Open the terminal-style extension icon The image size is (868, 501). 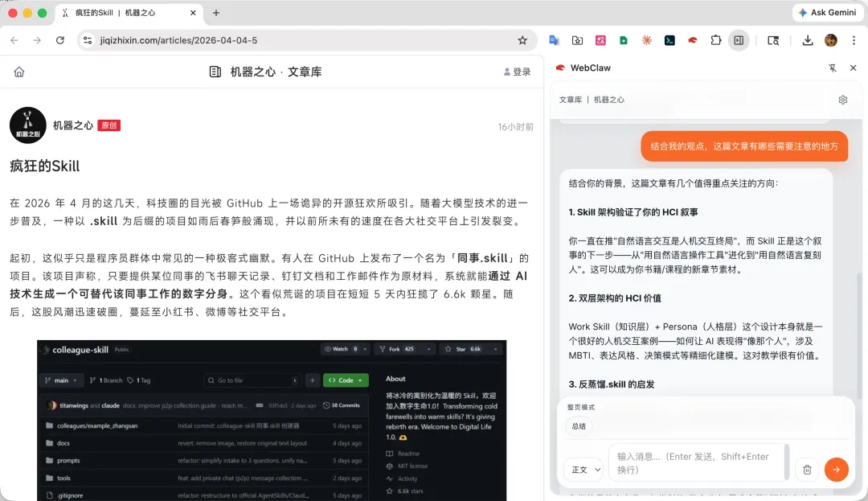tap(669, 40)
